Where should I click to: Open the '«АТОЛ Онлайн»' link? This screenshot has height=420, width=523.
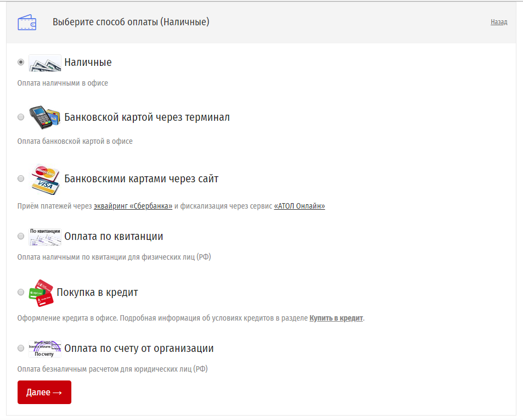(x=299, y=206)
